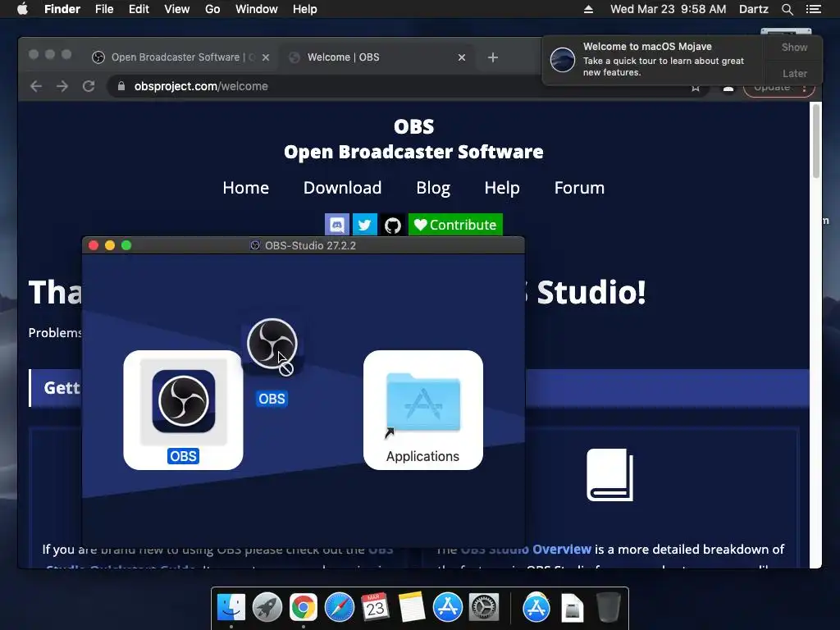Viewport: 840px width, 630px height.
Task: Open the Discord icon link on OBS page
Action: click(337, 225)
